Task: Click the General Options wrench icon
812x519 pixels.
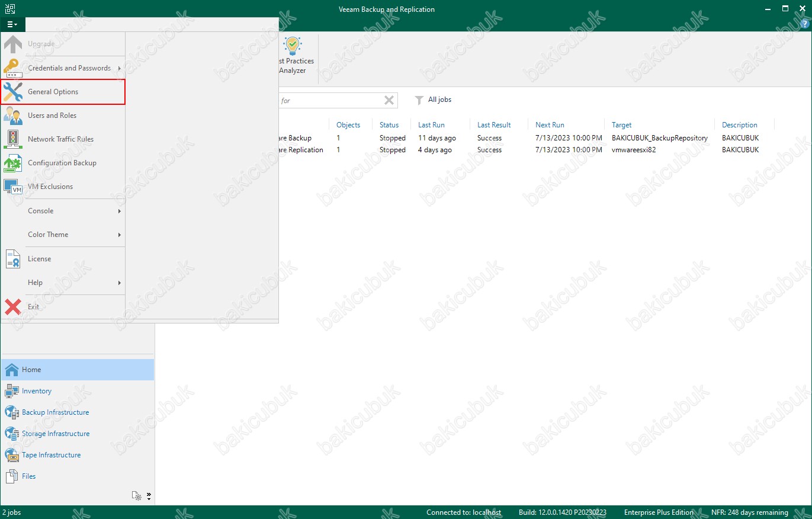Action: 13,92
